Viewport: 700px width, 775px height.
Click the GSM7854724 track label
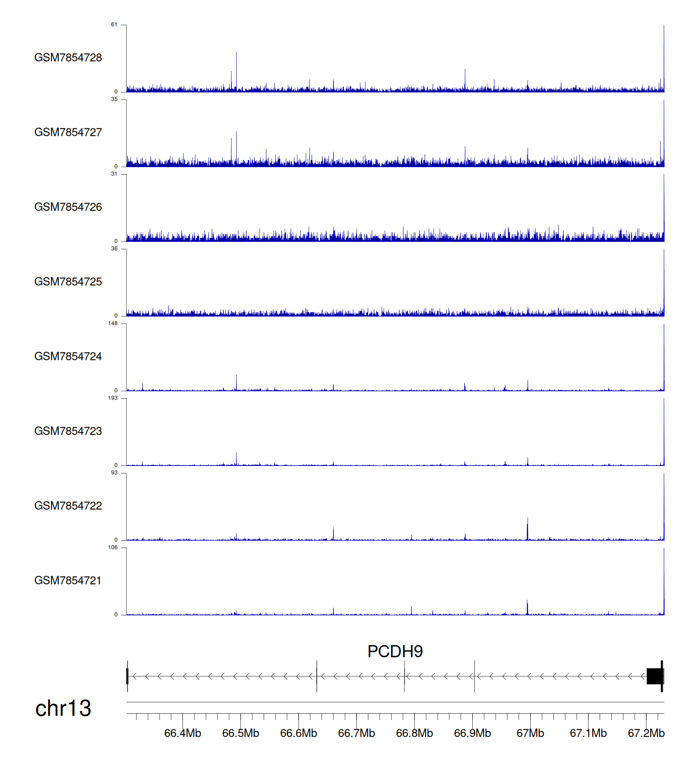point(68,356)
